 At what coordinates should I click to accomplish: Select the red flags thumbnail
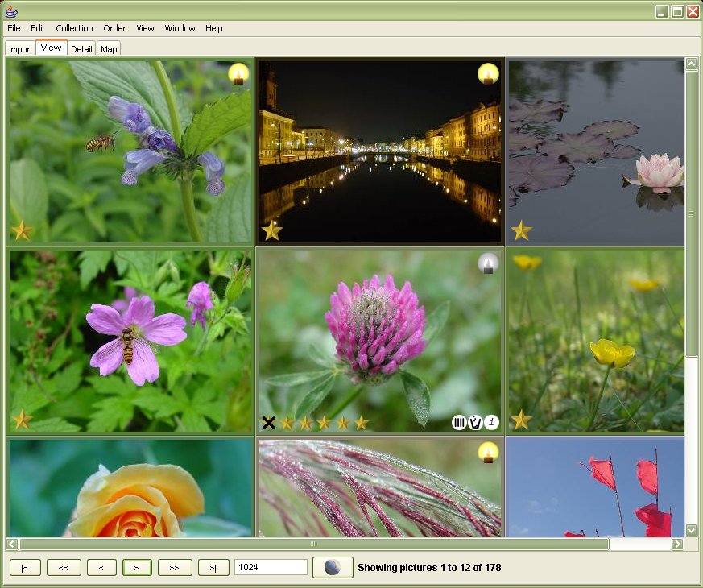596,487
